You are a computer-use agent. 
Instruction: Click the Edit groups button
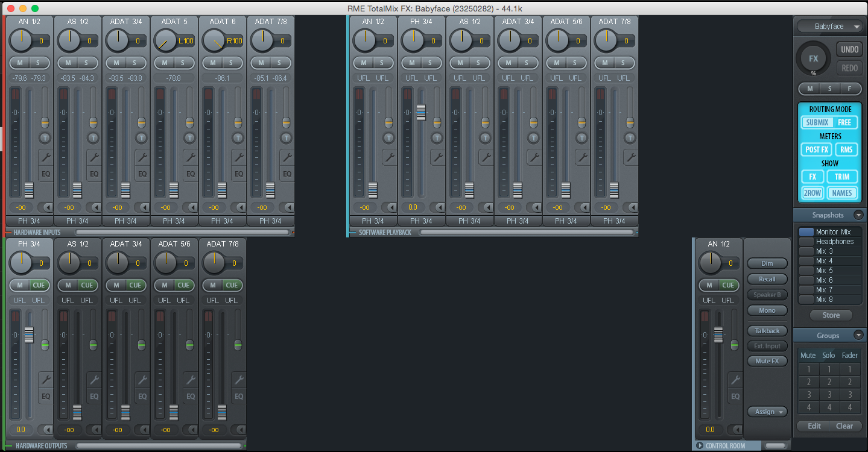point(814,426)
